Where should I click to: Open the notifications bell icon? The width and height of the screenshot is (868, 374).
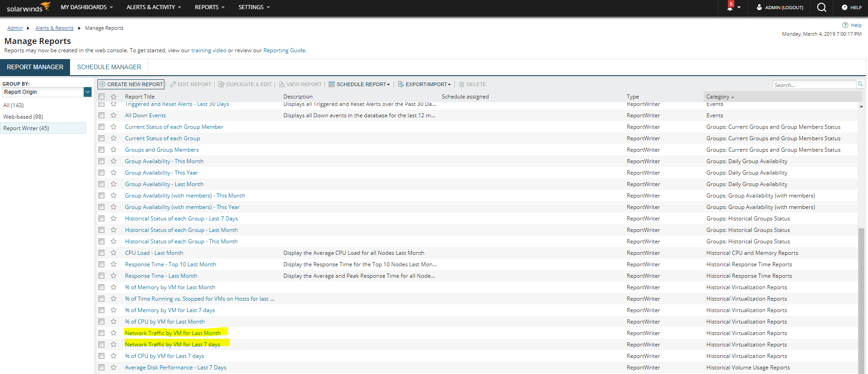pyautogui.click(x=730, y=7)
